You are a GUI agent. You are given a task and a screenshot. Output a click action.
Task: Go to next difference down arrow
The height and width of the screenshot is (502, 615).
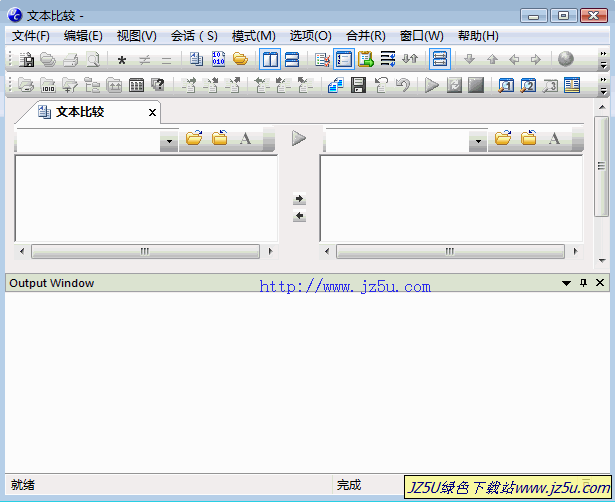469,60
